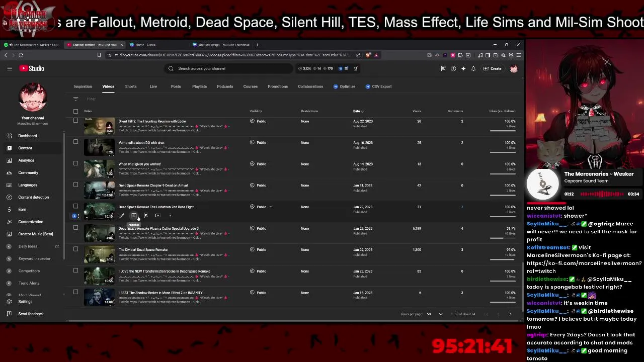Image resolution: width=644 pixels, height=362 pixels.
Task: Open thumbnail of The Divider! Dead Space Remake
Action: click(x=99, y=254)
